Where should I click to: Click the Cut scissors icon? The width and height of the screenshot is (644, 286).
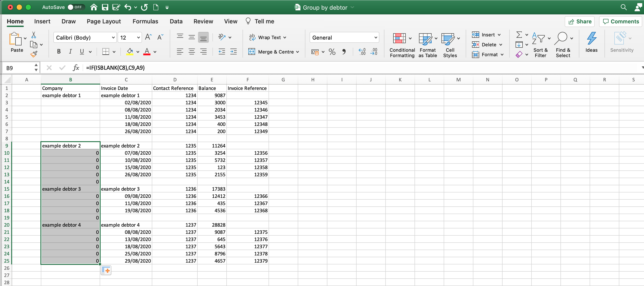pyautogui.click(x=34, y=35)
